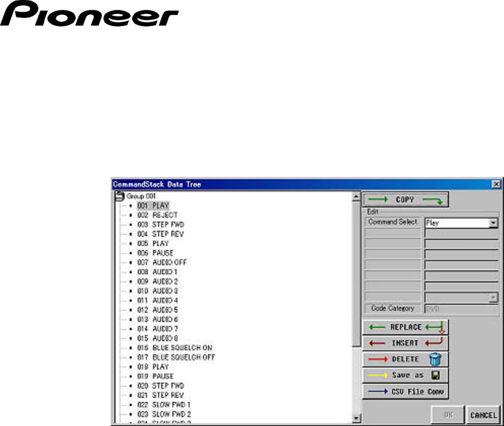The image size is (504, 426).
Task: Click the DELETE button
Action: point(406,359)
